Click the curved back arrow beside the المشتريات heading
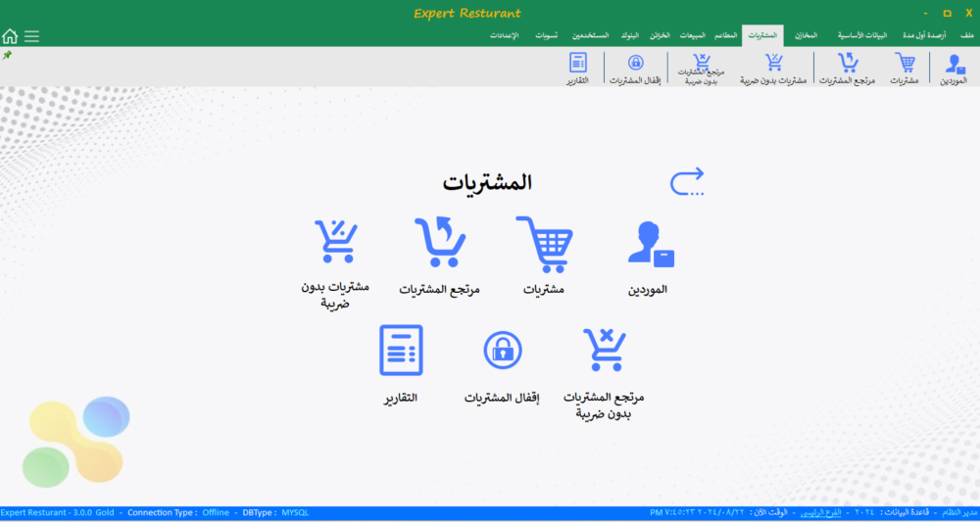The height and width of the screenshot is (522, 980). (x=687, y=182)
